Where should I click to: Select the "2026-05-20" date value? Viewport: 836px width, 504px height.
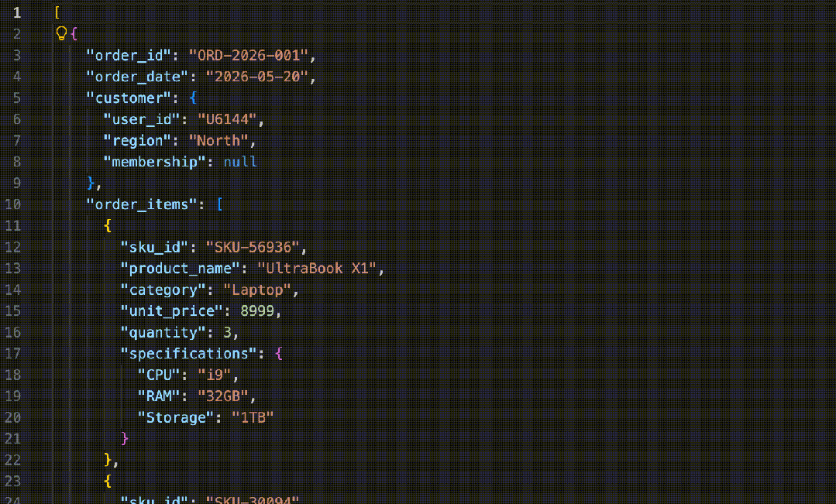[257, 77]
